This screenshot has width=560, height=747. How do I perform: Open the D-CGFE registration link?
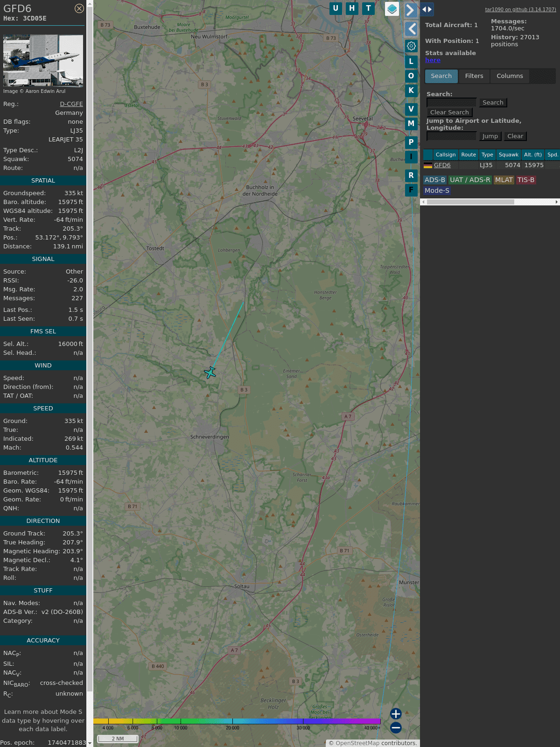pos(71,104)
